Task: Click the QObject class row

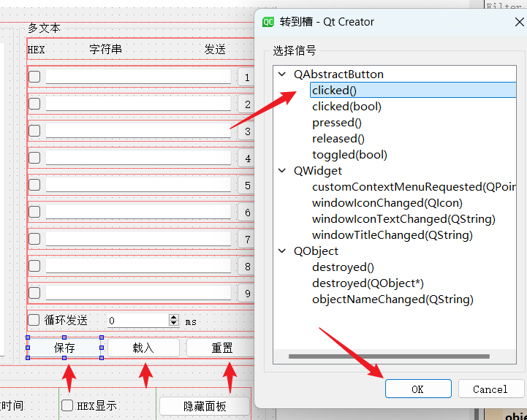Action: (316, 251)
